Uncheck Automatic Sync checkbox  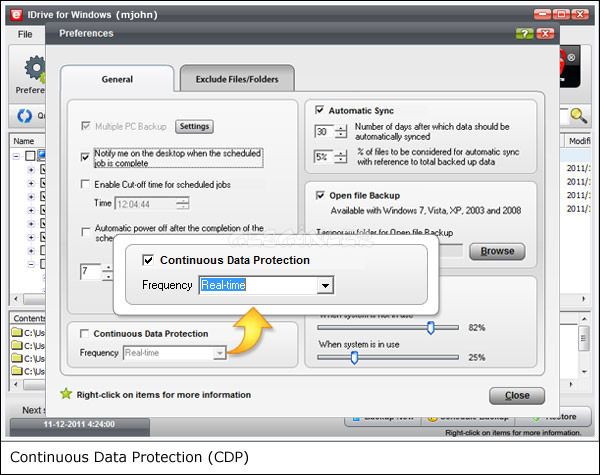[x=319, y=110]
